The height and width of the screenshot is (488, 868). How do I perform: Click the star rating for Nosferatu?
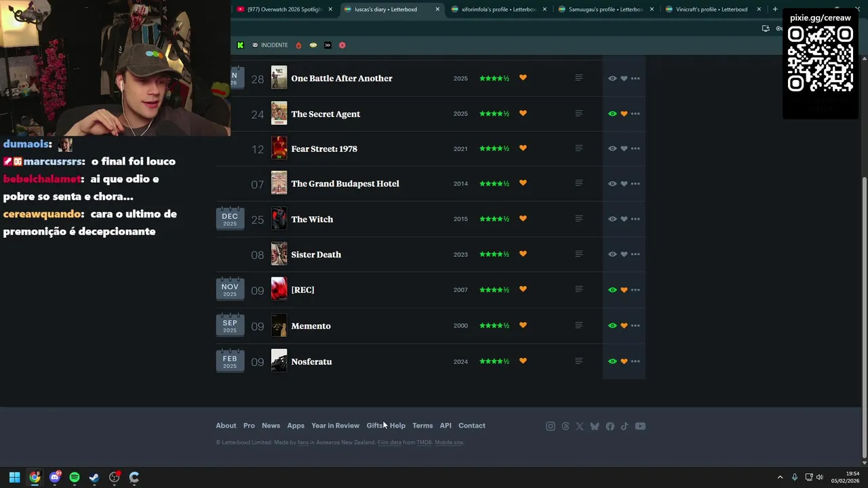(494, 361)
